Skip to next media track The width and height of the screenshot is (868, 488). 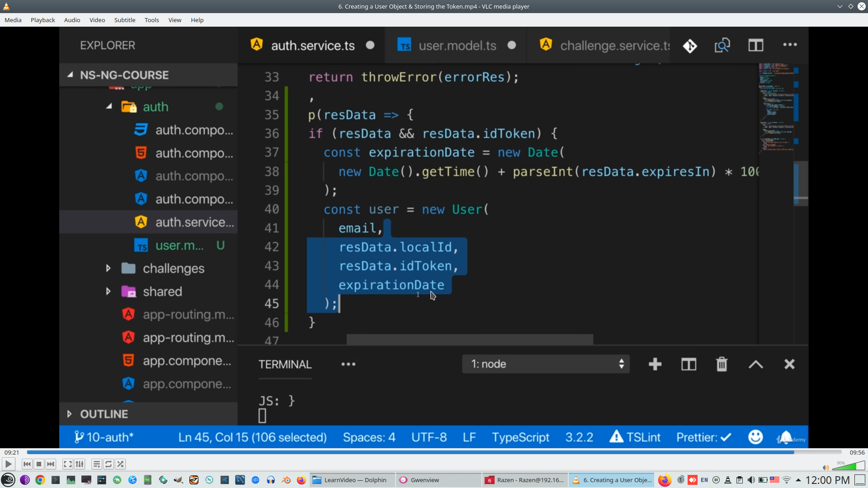pos(51,464)
